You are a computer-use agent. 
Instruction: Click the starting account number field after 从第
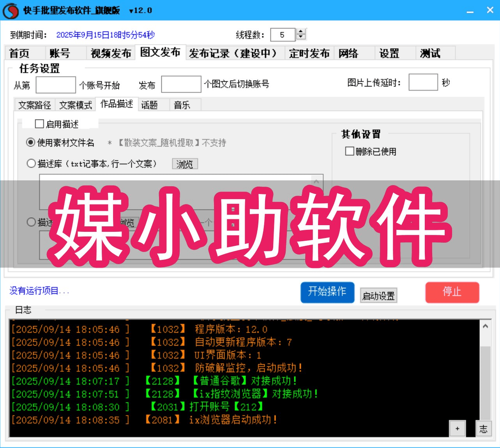coord(56,85)
